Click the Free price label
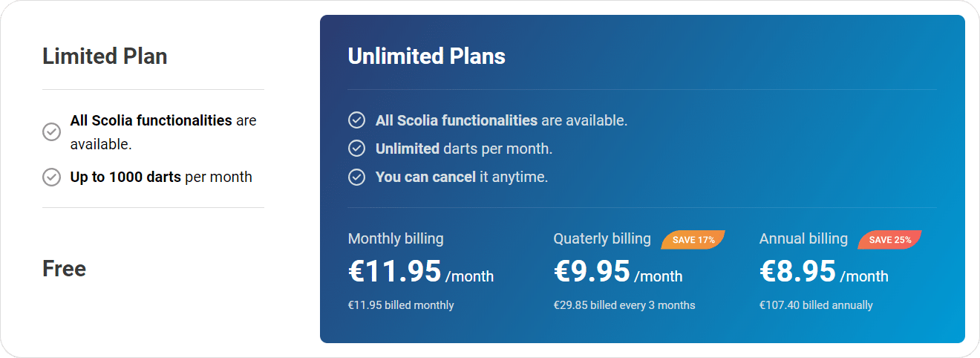The image size is (980, 358). (65, 268)
